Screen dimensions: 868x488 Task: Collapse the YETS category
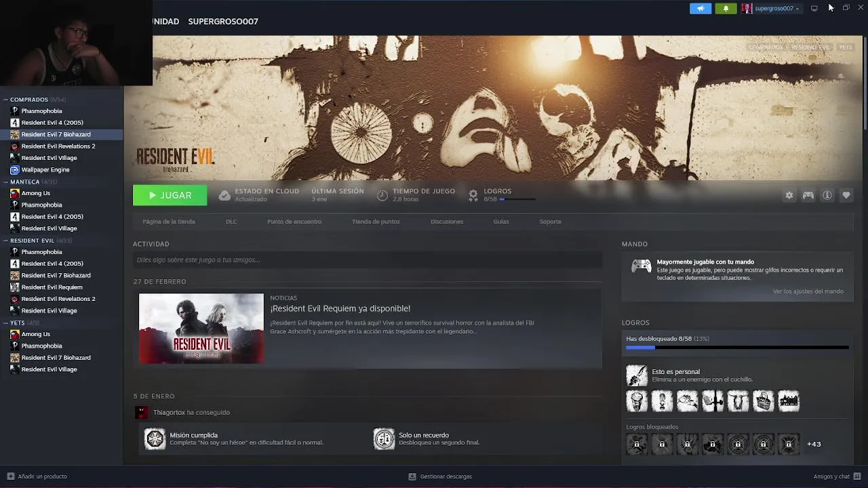[5, 323]
